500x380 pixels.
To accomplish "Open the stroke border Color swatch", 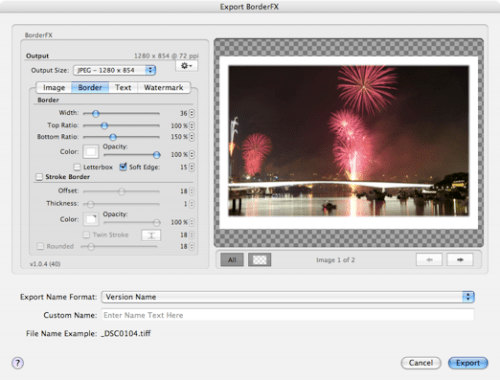I will (x=91, y=219).
